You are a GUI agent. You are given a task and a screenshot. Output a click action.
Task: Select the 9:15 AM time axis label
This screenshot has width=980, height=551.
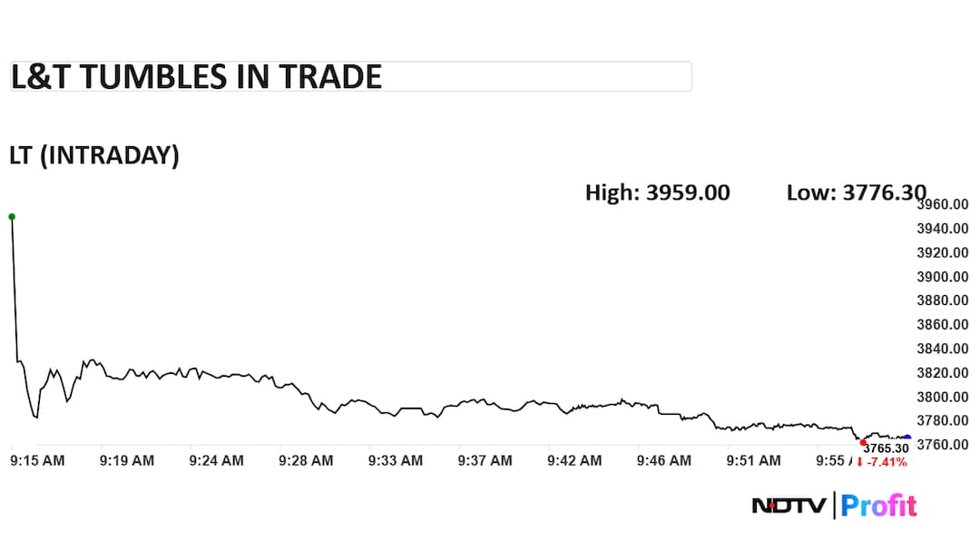click(37, 461)
